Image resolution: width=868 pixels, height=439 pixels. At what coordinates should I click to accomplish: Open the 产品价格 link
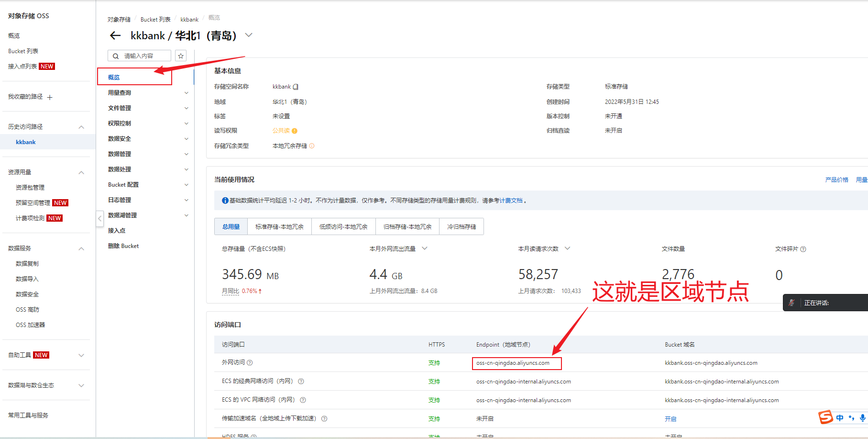point(837,180)
